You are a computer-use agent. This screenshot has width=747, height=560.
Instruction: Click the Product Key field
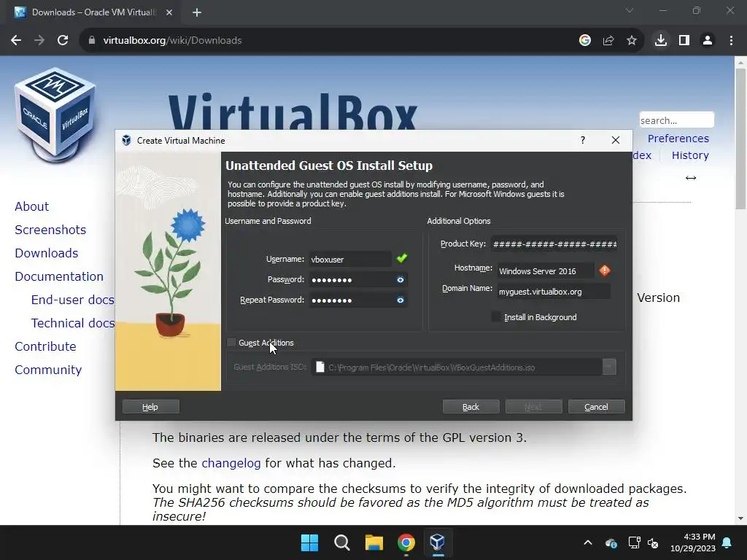554,244
